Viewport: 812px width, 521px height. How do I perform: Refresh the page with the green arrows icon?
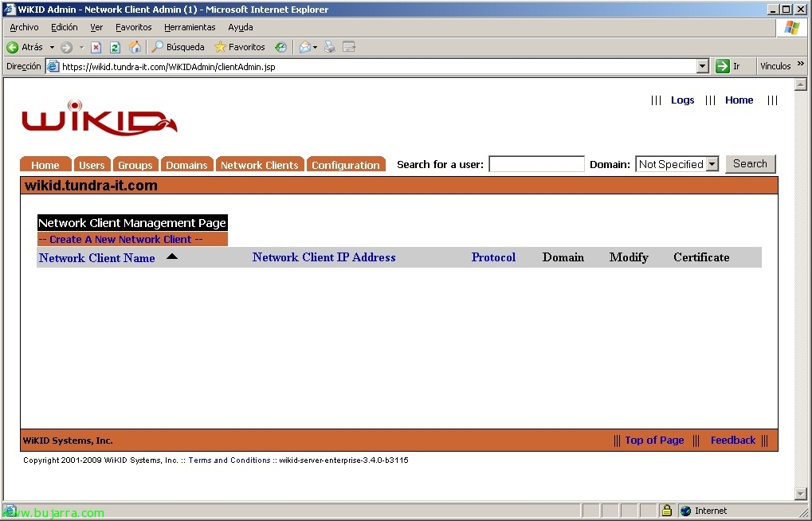pos(115,47)
